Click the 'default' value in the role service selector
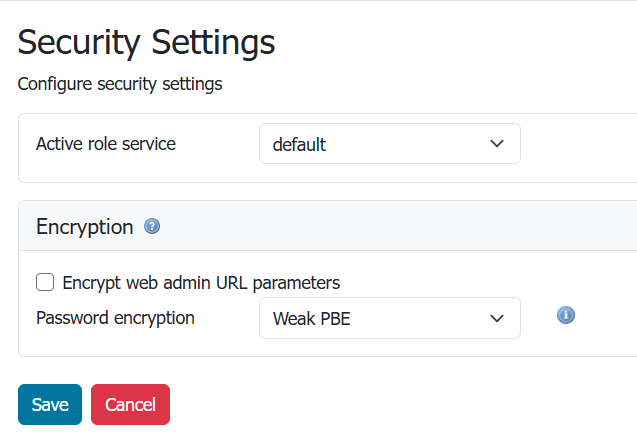The image size is (637, 448). 299,145
